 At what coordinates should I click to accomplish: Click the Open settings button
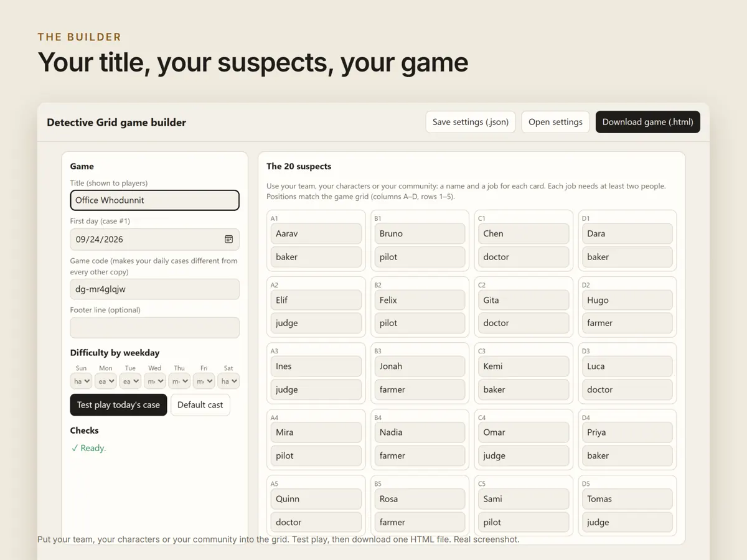tap(555, 122)
